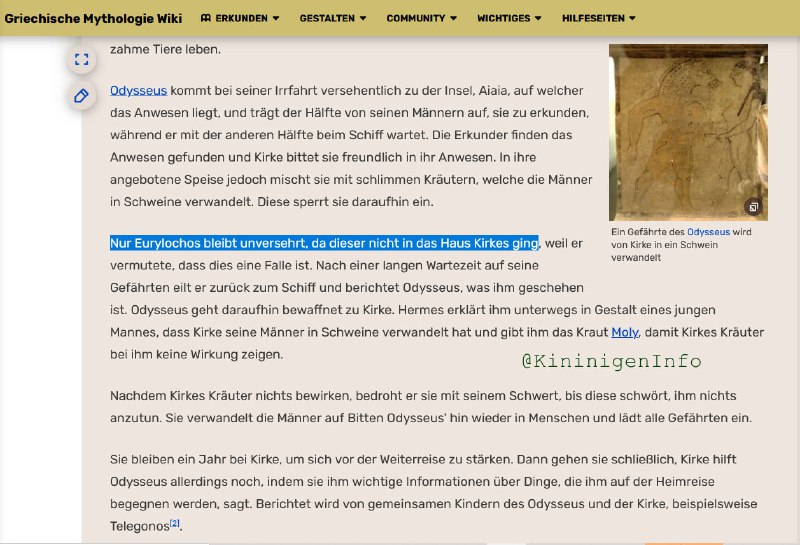Click the enlarge icon on the image
The width and height of the screenshot is (800, 545).
753,207
